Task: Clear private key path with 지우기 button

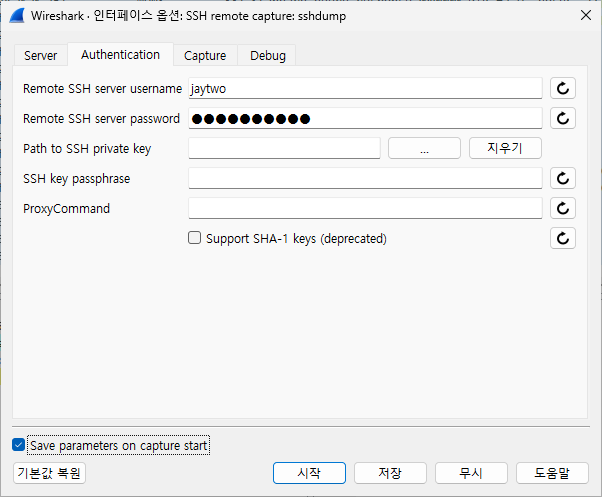Action: [505, 148]
